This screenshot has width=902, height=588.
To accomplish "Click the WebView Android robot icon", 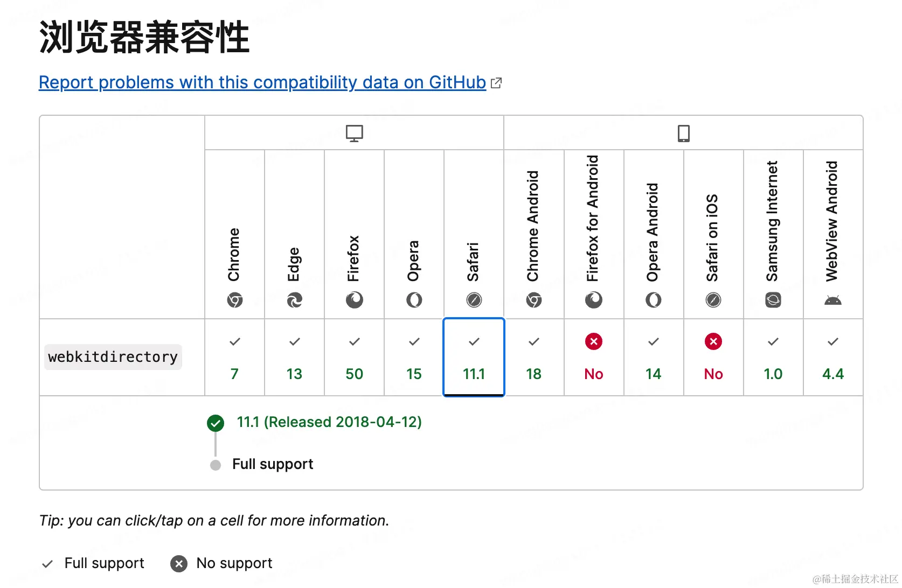I will [x=832, y=300].
